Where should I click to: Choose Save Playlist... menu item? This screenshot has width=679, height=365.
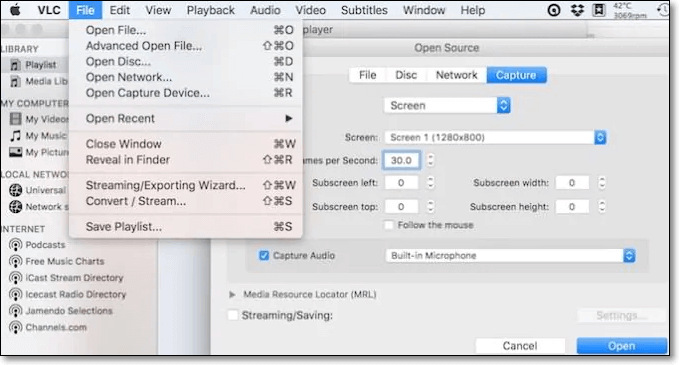185,227
